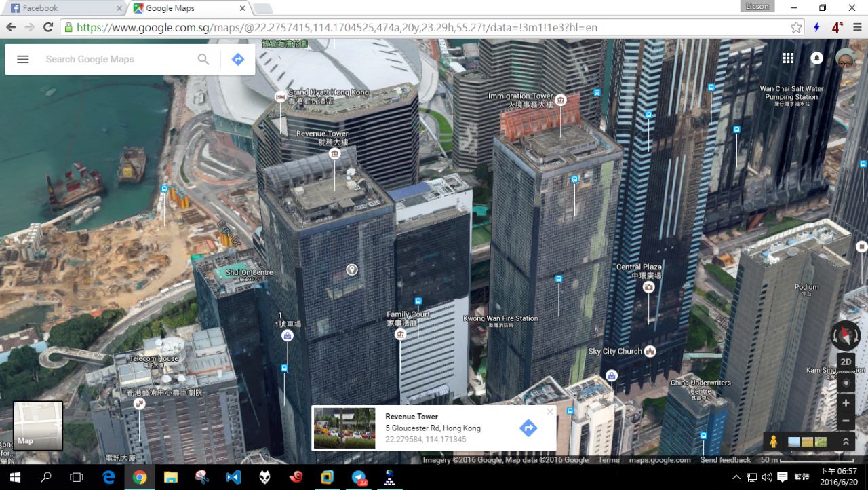Click the Revenue Tower title in card
Viewport: 868px width, 490px height.
tap(412, 417)
